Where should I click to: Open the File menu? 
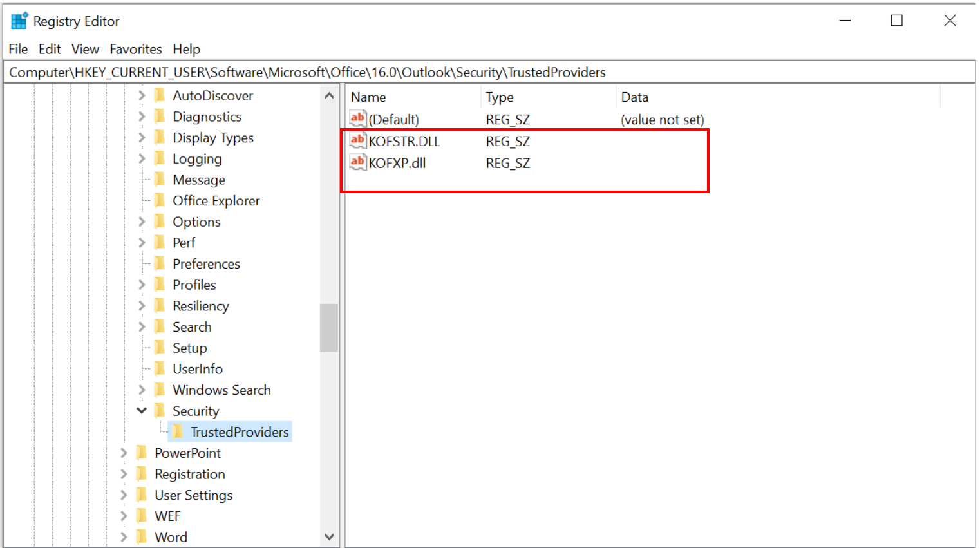click(18, 49)
